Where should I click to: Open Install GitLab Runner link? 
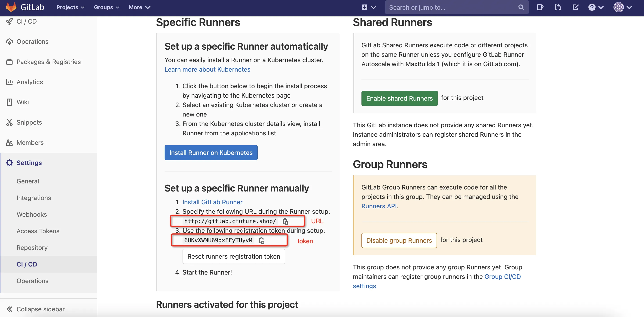(x=212, y=202)
